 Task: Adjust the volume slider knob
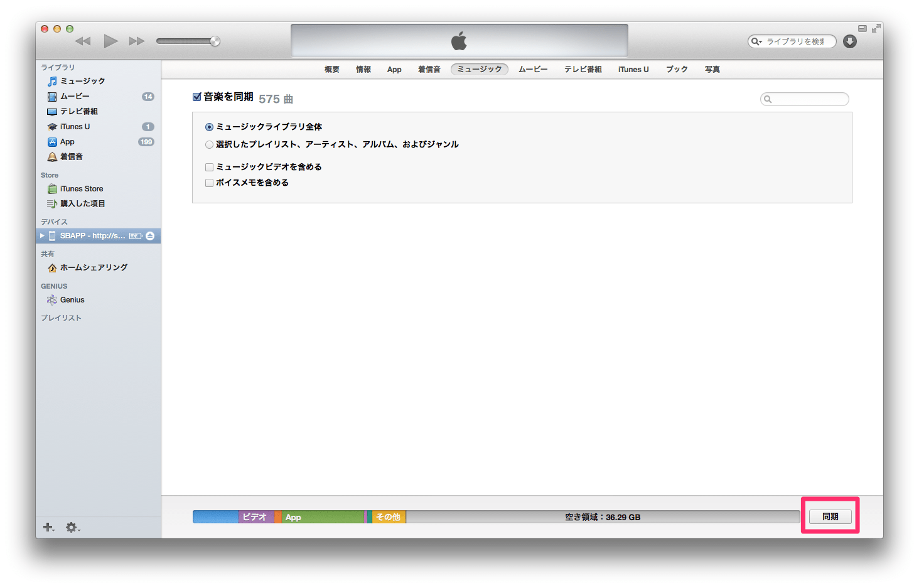click(215, 41)
